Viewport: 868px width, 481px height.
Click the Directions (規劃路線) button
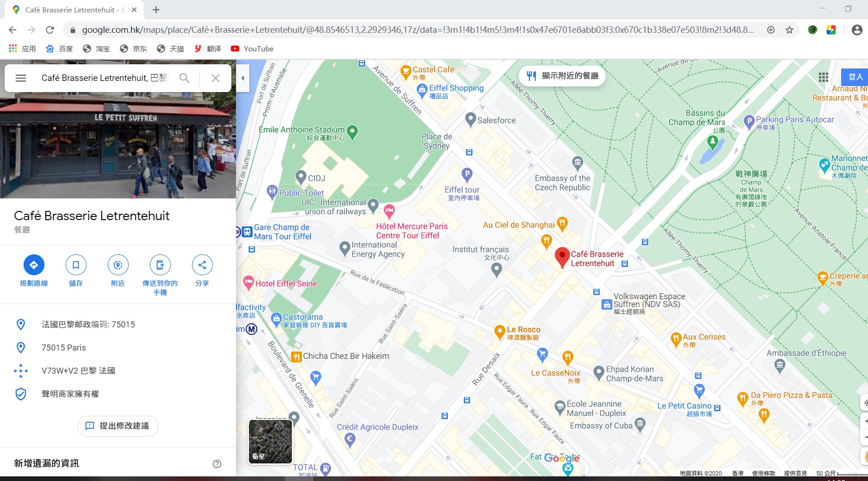[34, 265]
